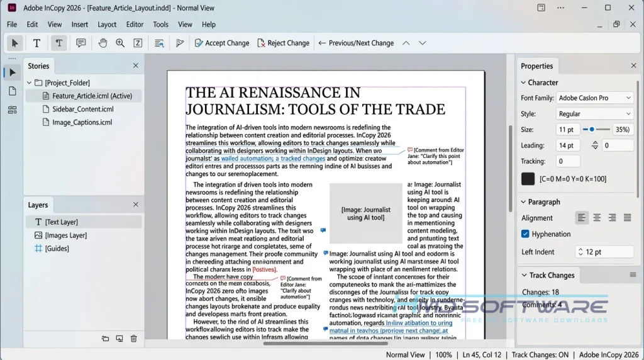This screenshot has height=360, width=644.
Task: Open the title bar three dots menu
Action: pos(560,8)
